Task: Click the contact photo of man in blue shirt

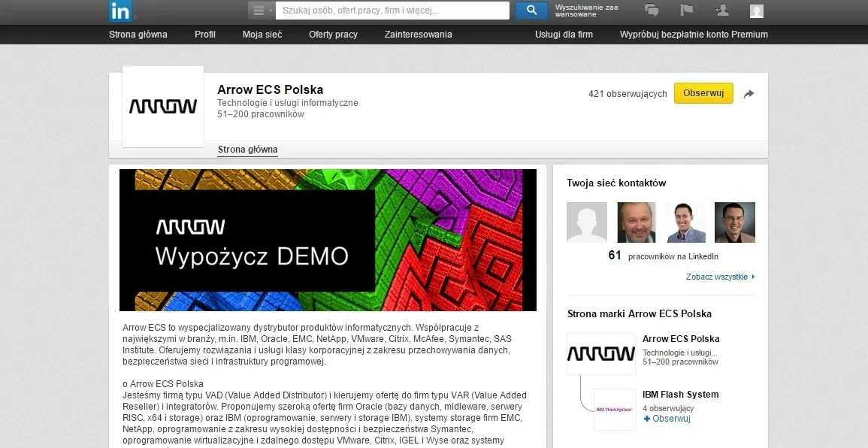Action: coord(685,222)
